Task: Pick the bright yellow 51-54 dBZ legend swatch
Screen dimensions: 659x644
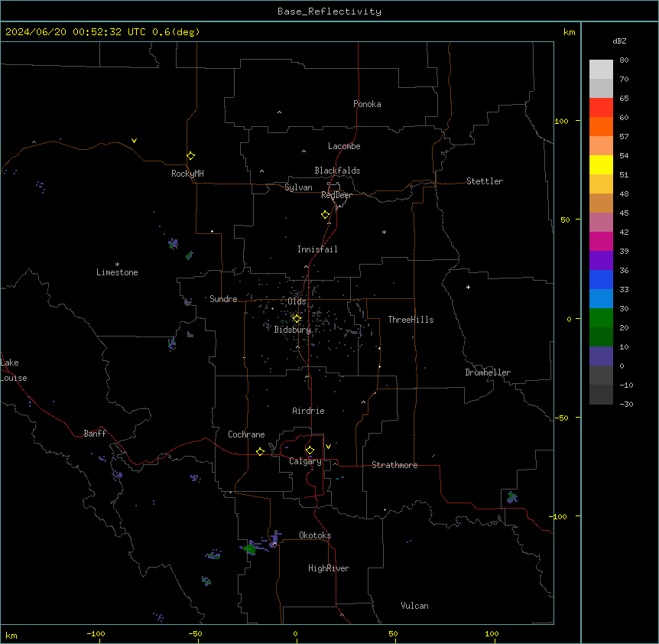Action: 601,164
